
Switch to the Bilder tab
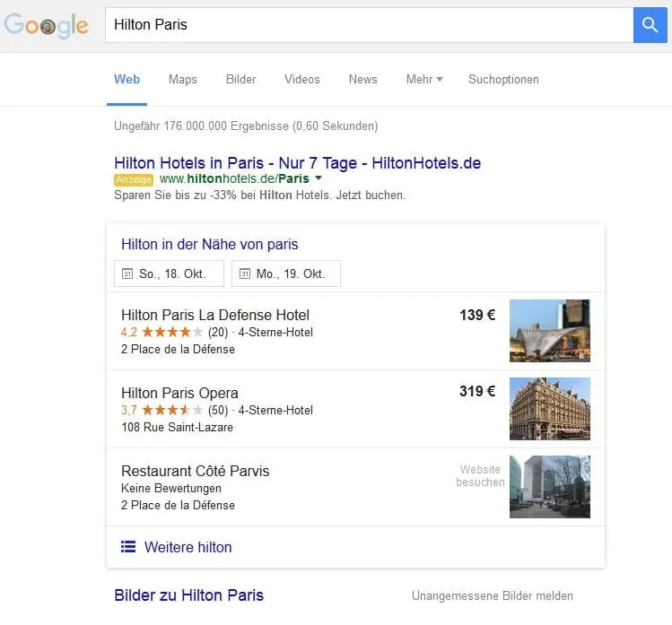[240, 79]
